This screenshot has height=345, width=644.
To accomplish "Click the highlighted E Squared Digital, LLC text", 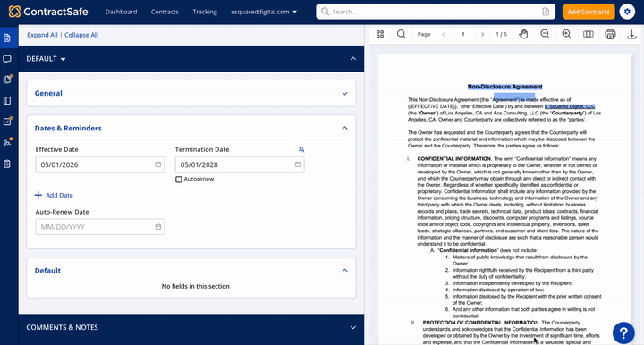I will pyautogui.click(x=570, y=106).
